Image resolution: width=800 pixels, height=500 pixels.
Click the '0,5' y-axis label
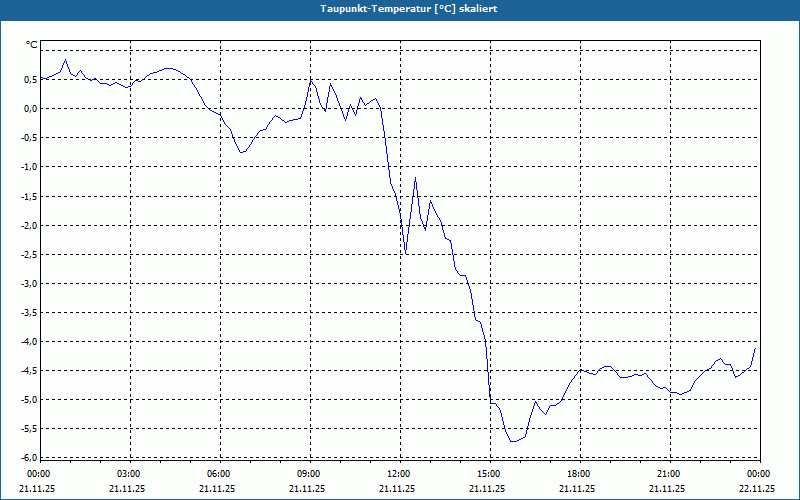click(31, 79)
